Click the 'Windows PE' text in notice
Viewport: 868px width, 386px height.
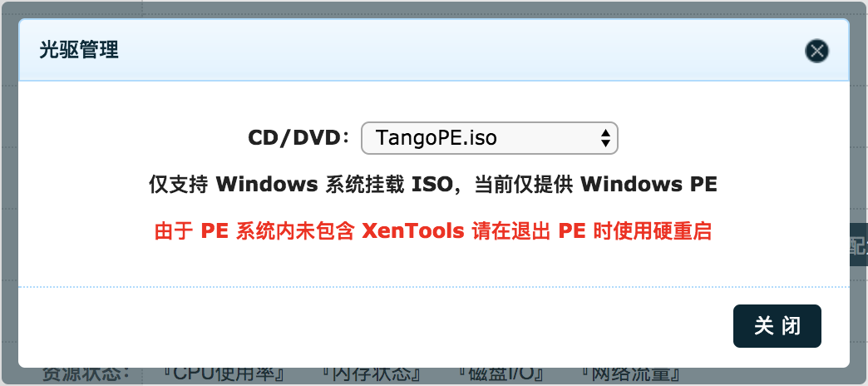coord(649,185)
